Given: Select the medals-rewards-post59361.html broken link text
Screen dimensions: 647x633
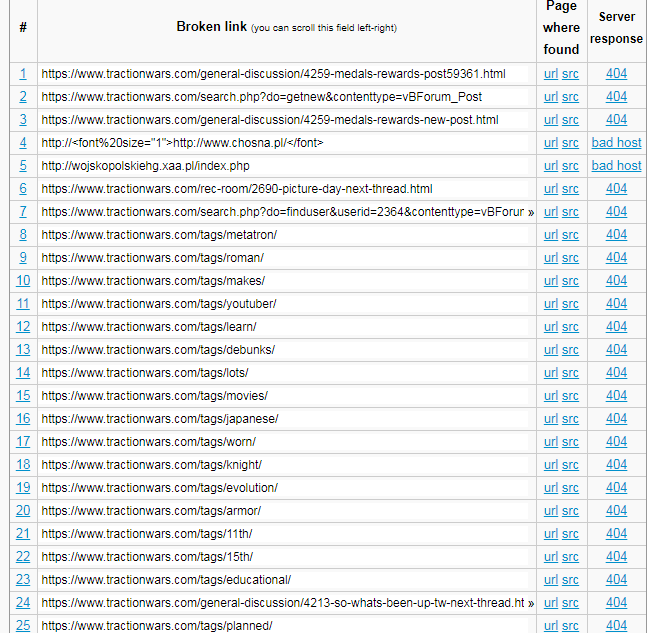Looking at the screenshot, I should (x=273, y=74).
